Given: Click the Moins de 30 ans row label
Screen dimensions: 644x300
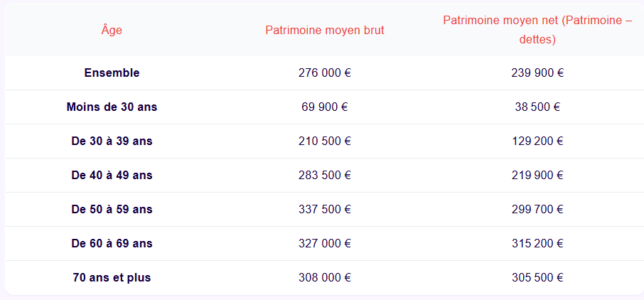Looking at the screenshot, I should 112,107.
